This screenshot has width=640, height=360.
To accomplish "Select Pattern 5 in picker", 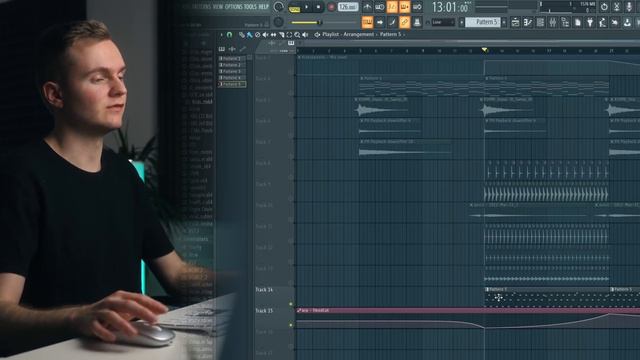I will tap(232, 84).
